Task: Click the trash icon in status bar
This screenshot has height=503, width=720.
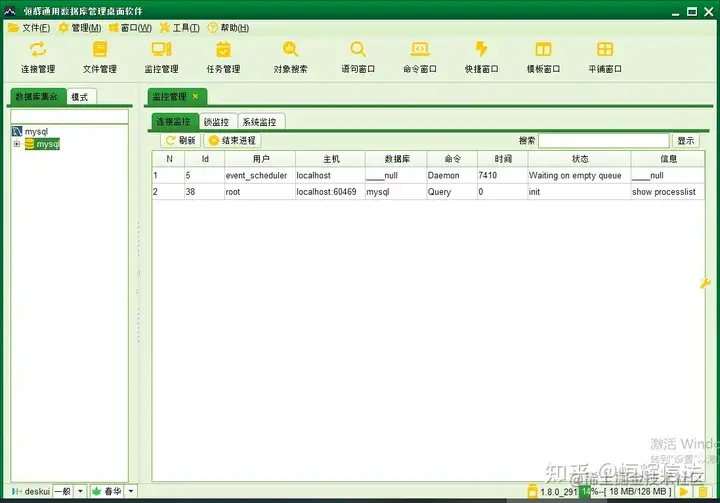Action: click(703, 492)
